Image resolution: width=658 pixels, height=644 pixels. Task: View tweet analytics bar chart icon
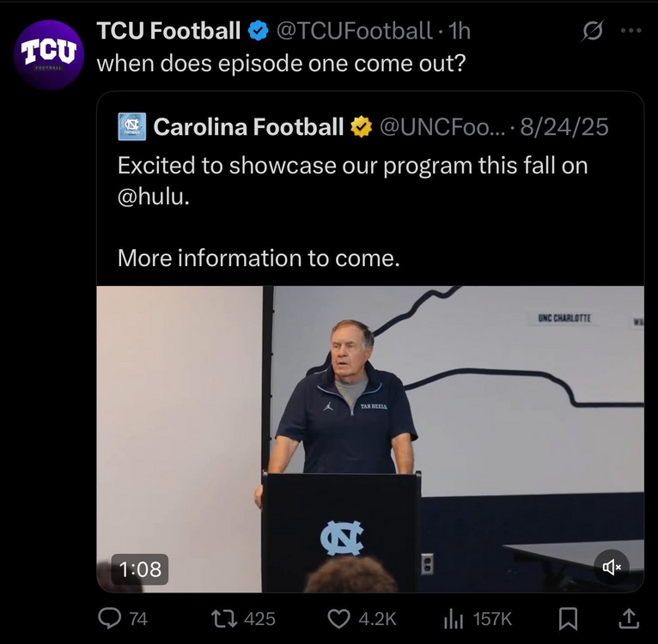[453, 618]
